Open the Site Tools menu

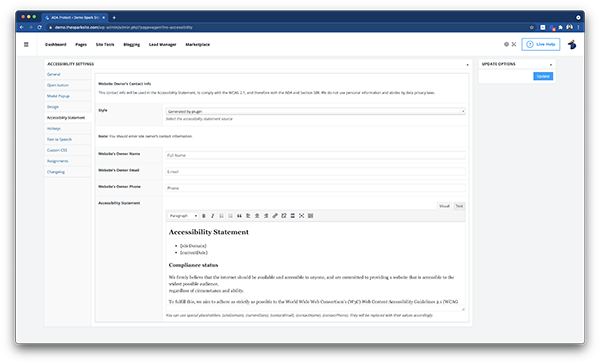tap(105, 44)
